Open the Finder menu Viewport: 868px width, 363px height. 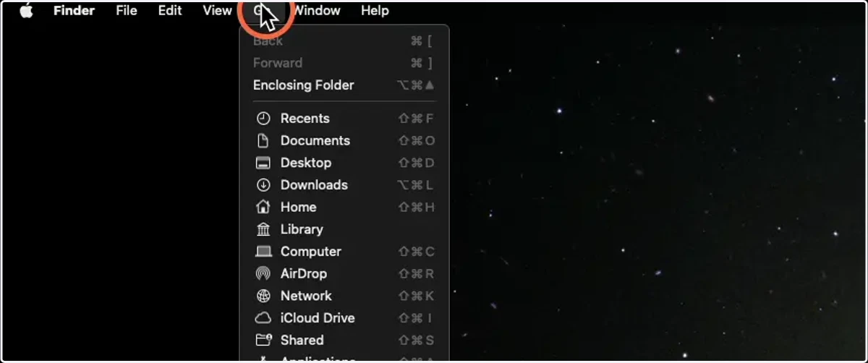tap(74, 11)
